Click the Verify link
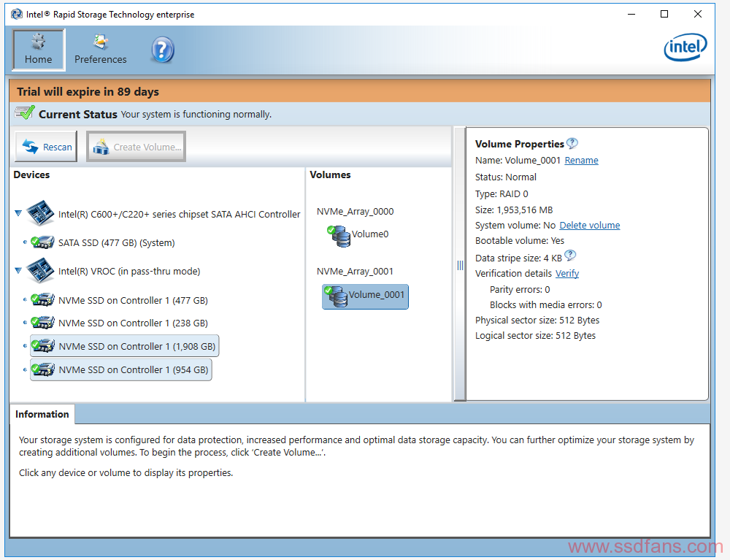The height and width of the screenshot is (560, 730). click(x=567, y=274)
